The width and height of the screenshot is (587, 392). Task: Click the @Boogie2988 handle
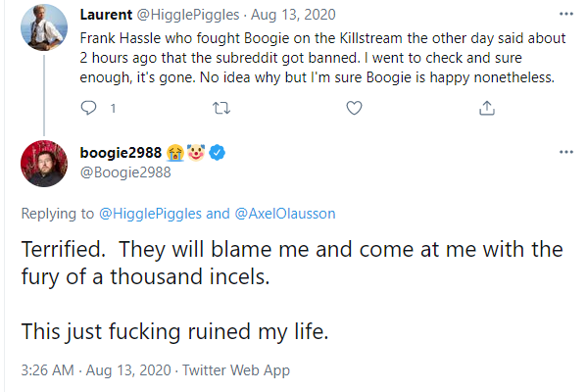click(125, 172)
